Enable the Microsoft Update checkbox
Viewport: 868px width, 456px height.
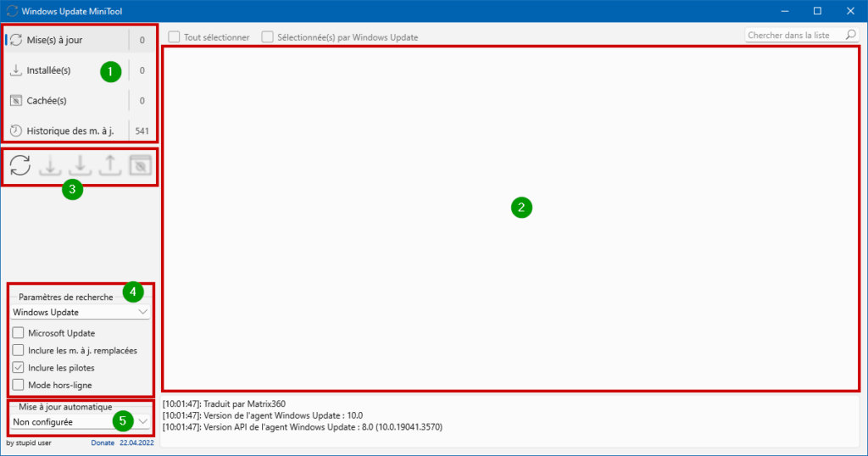(x=19, y=333)
